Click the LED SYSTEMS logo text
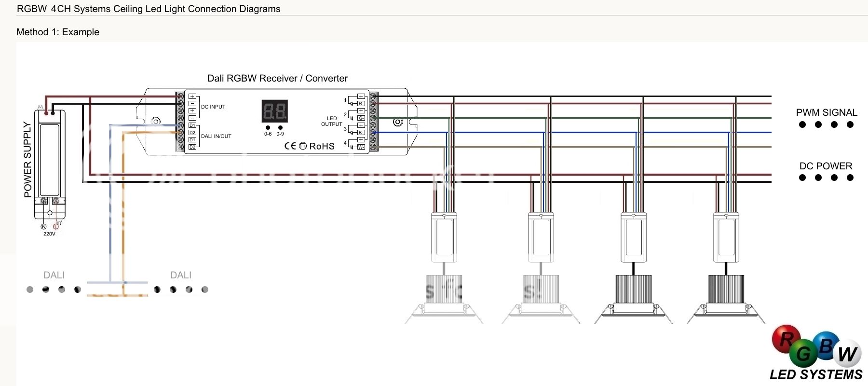The height and width of the screenshot is (386, 868). pos(816,375)
